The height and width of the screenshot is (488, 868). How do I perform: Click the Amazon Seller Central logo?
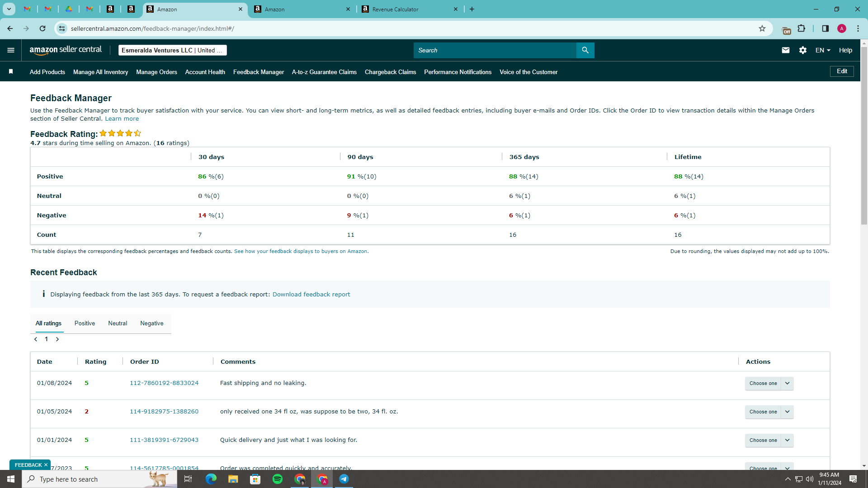click(x=66, y=50)
